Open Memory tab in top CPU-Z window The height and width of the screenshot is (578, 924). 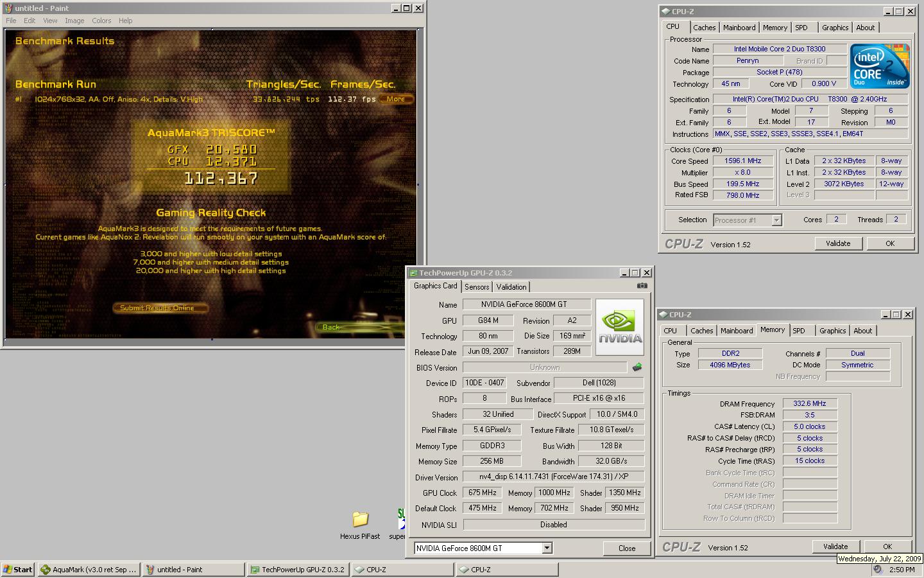[775, 28]
